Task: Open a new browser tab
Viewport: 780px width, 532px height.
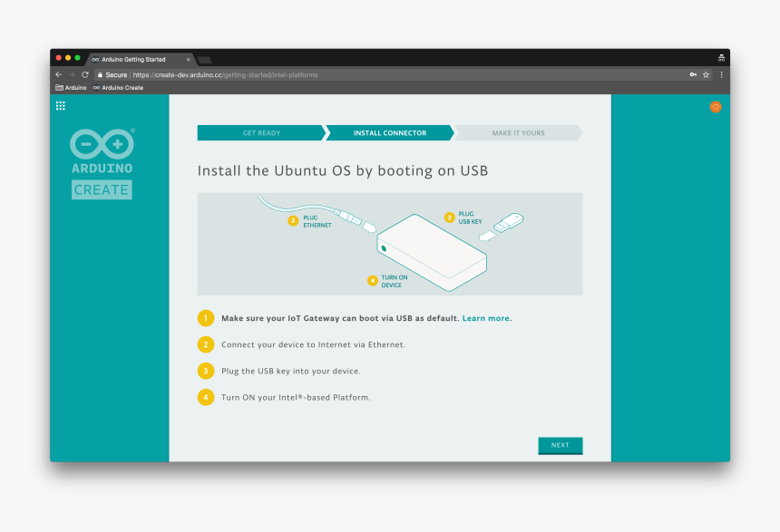Action: (205, 60)
